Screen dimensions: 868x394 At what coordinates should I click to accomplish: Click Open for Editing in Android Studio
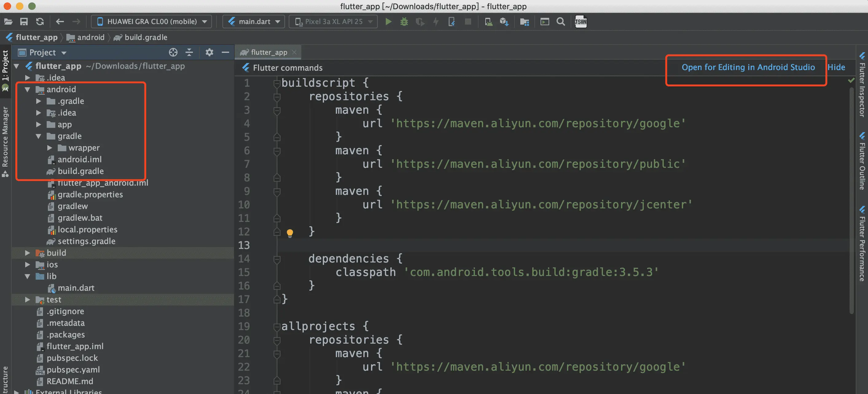(748, 67)
